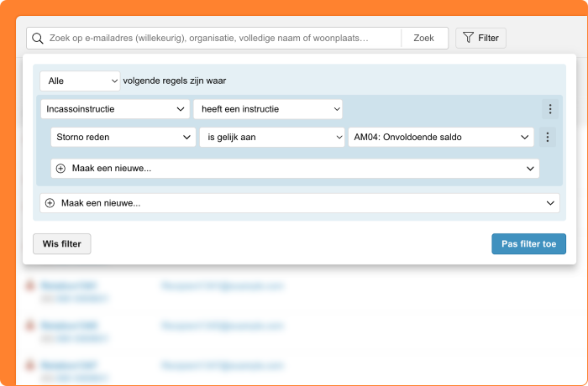Click the Pas filter toe button

pos(528,244)
